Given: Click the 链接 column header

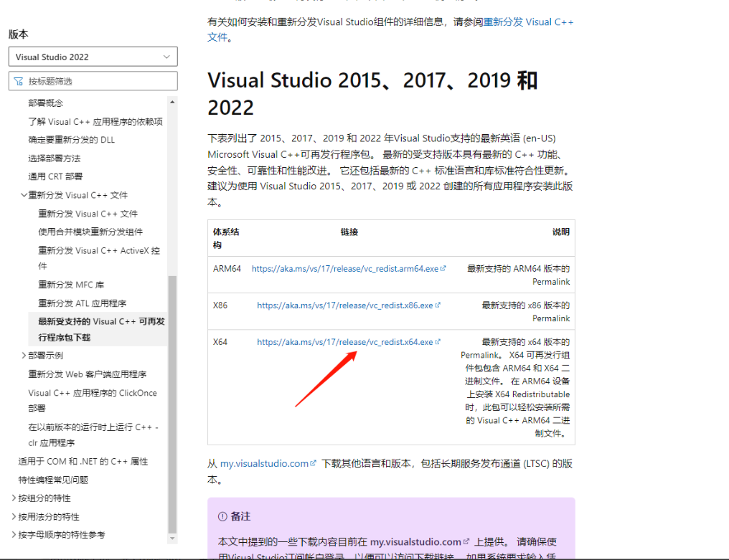Looking at the screenshot, I should pyautogui.click(x=349, y=232).
